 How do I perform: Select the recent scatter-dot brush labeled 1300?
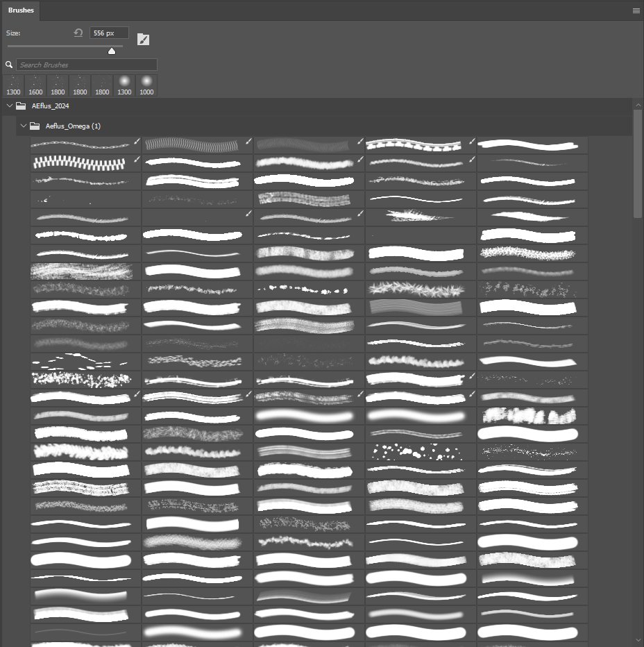[x=13, y=86]
